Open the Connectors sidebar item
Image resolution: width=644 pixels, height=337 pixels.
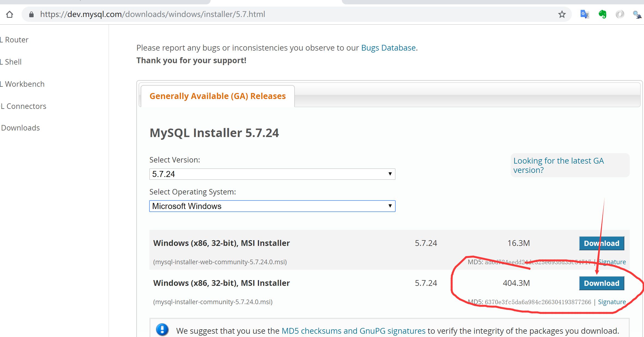tap(23, 106)
